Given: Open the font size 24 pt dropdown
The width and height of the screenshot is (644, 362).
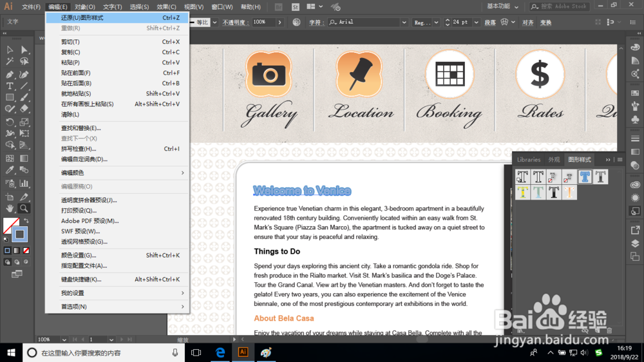Looking at the screenshot, I should (477, 22).
